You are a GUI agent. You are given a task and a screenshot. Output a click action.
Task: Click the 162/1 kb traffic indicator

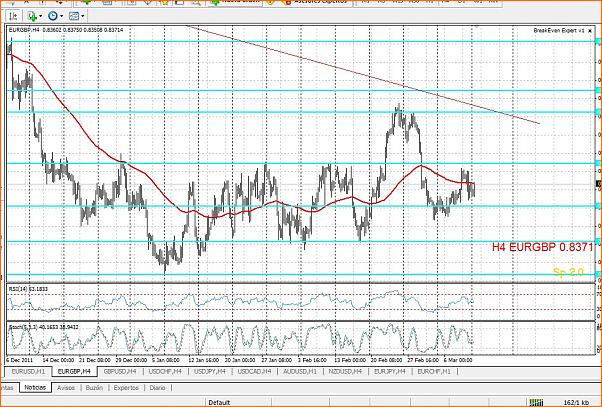point(576,402)
